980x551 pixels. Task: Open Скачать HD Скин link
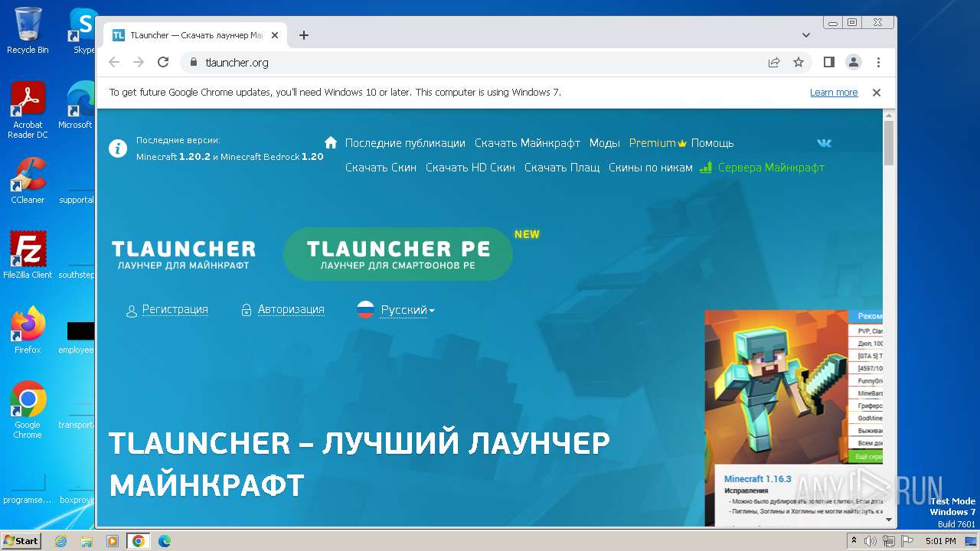point(470,168)
